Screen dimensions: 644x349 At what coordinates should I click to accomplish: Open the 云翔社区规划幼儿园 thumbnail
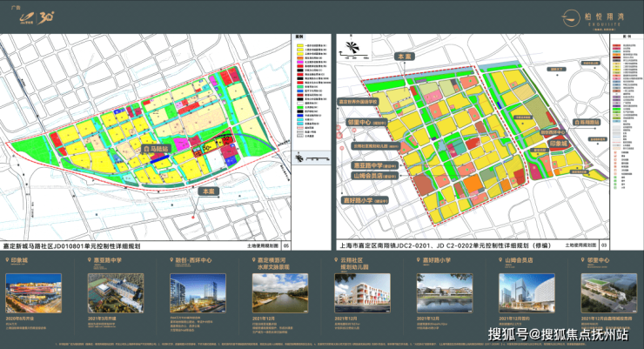(x=360, y=292)
